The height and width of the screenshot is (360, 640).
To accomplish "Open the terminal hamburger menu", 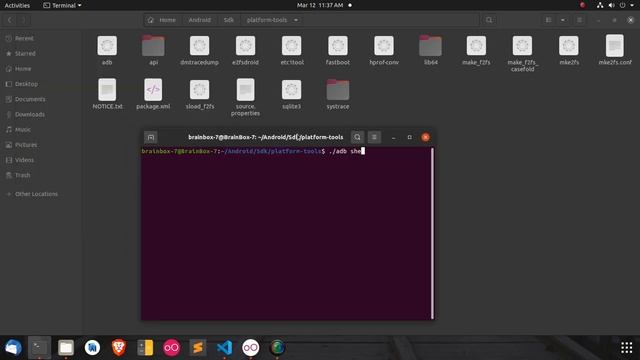I will coord(374,137).
